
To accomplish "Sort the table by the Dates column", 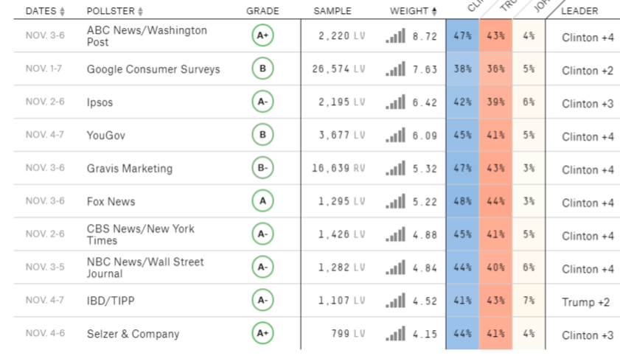I will click(x=45, y=12).
